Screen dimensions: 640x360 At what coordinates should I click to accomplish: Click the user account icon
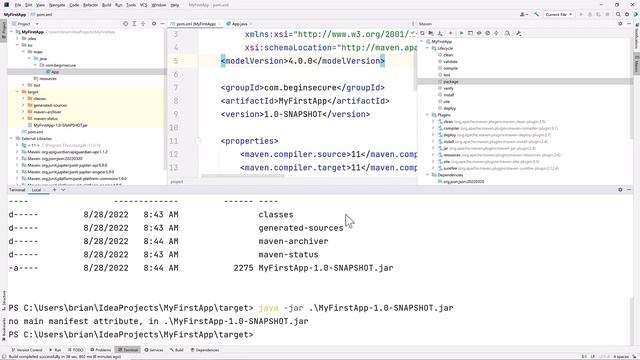(523, 14)
